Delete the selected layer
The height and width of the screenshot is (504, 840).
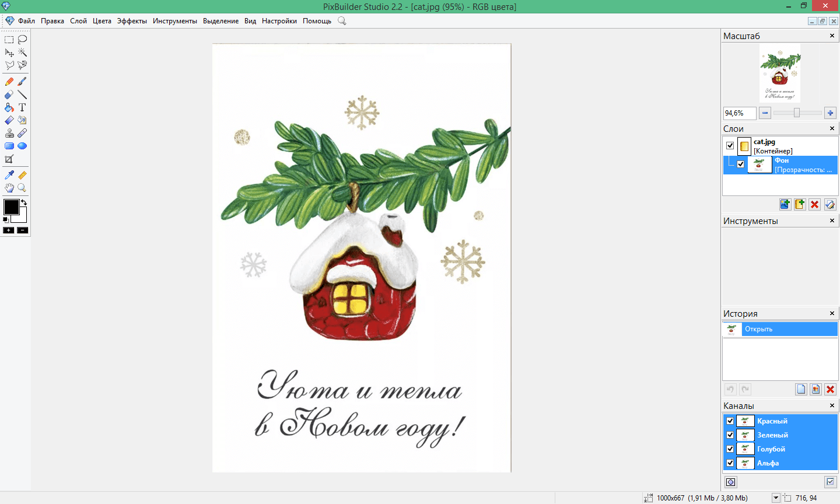pos(815,204)
